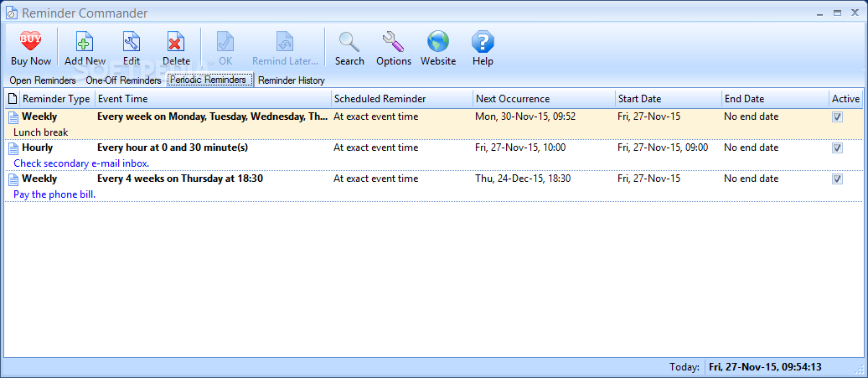The image size is (868, 378).
Task: Click the Reminder Commander title bar icon
Action: click(12, 13)
